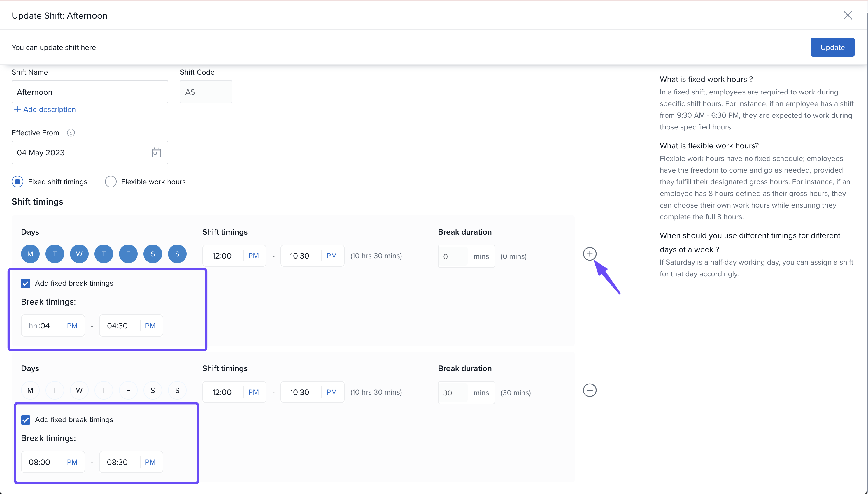Close the Update Shift dialog

[x=847, y=15]
